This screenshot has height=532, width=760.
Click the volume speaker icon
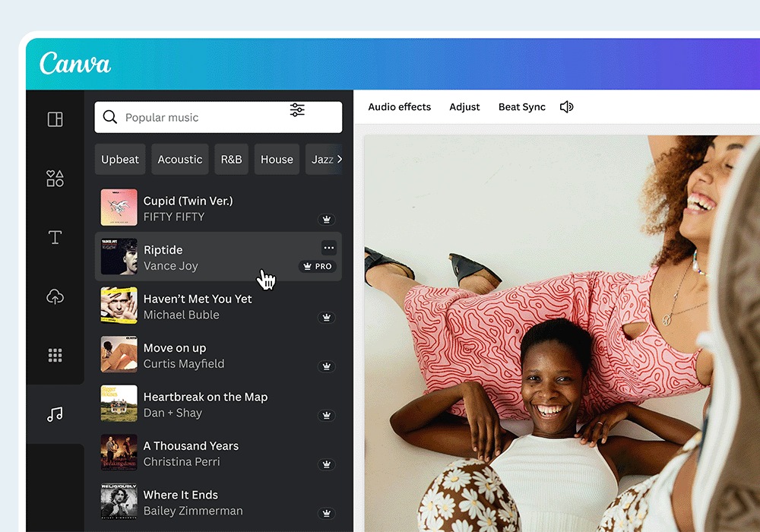(567, 106)
